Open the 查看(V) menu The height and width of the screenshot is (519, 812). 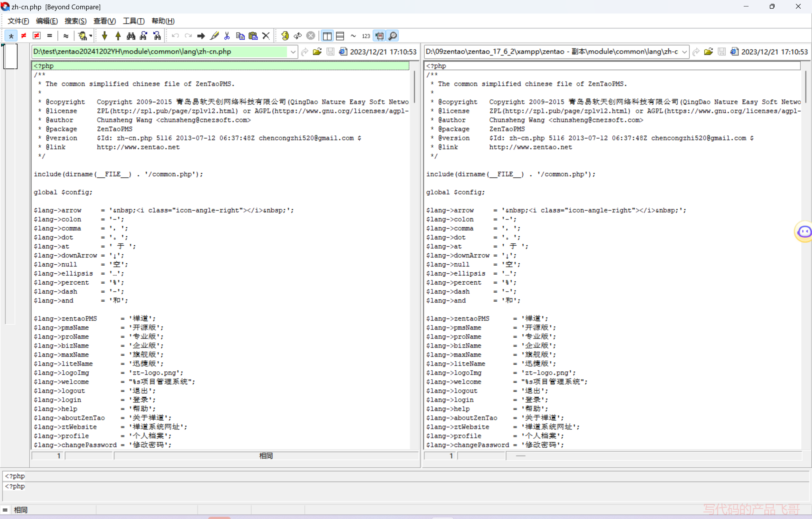[104, 21]
